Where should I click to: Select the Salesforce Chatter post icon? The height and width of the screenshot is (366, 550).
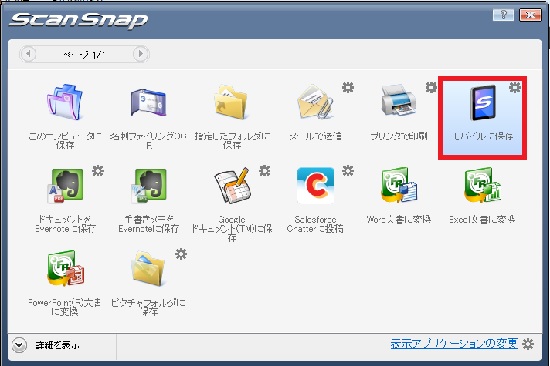[x=315, y=186]
